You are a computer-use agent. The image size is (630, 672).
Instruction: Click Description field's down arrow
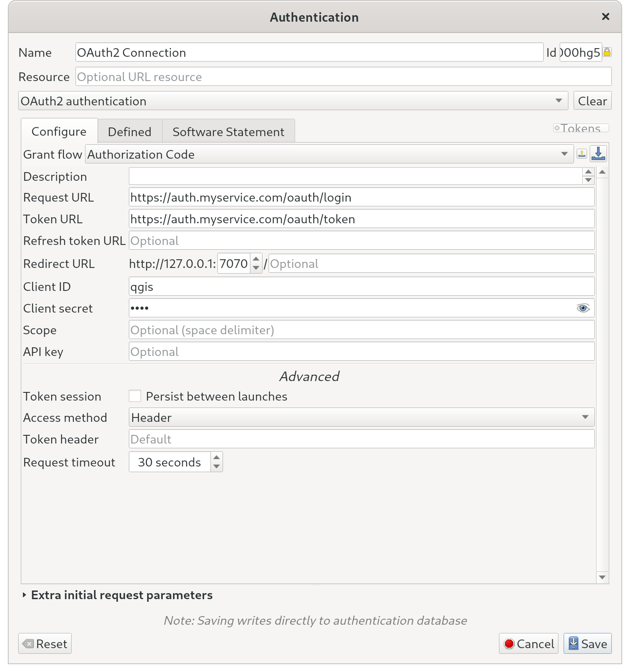click(588, 180)
